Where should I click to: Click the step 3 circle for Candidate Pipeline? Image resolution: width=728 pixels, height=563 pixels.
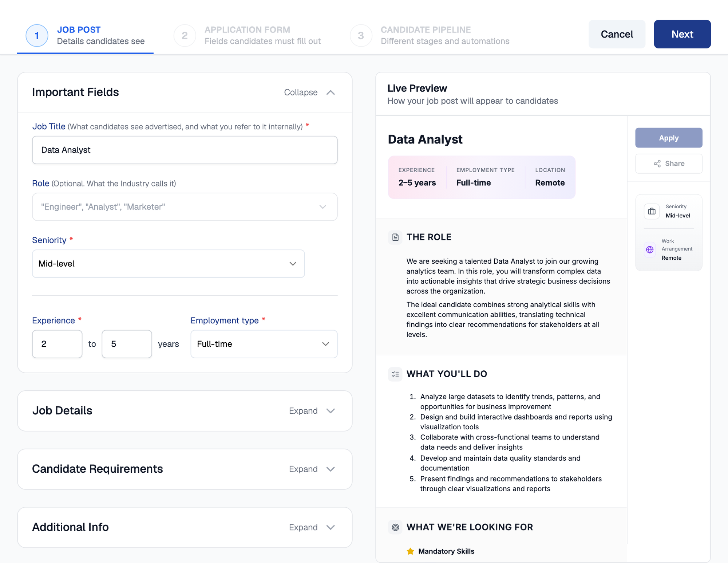click(361, 35)
